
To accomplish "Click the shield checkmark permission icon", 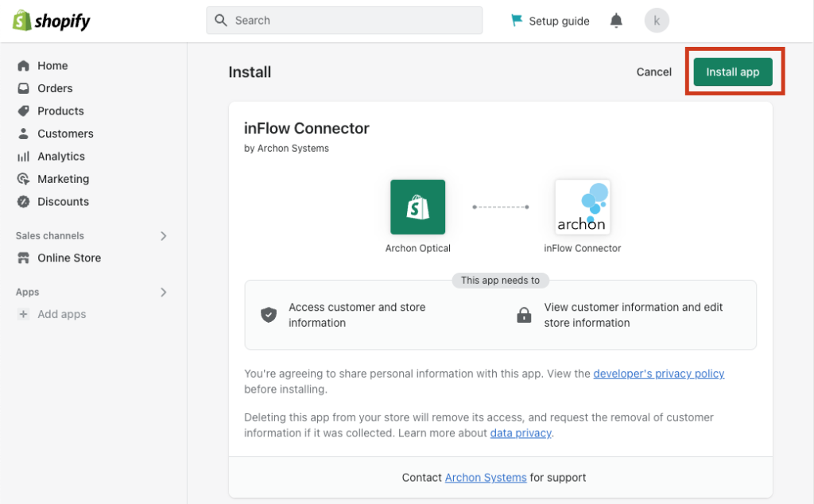I will [269, 315].
